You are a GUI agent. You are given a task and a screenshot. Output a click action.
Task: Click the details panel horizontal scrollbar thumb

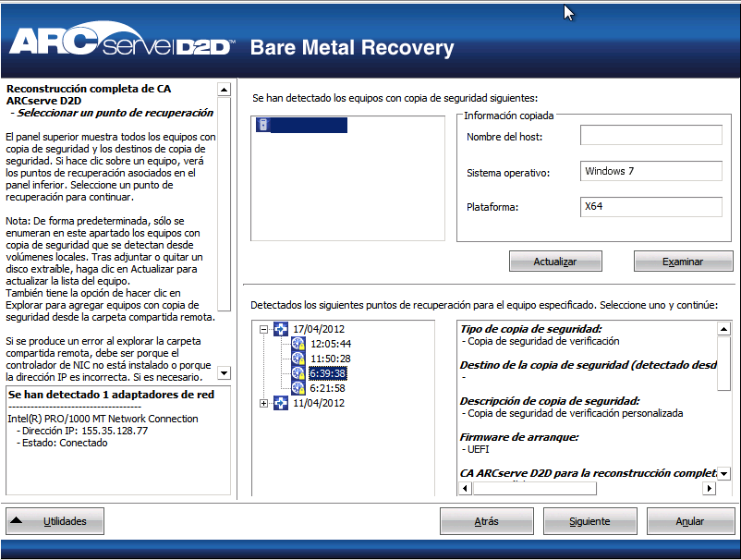pyautogui.click(x=534, y=489)
